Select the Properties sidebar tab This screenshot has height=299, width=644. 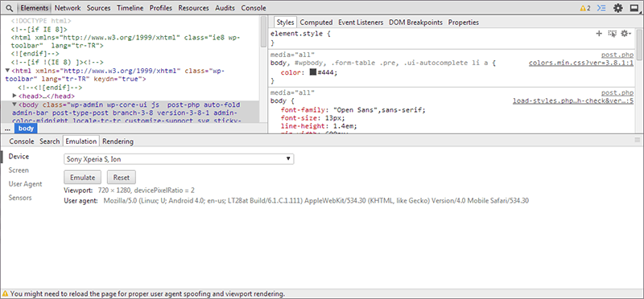[x=464, y=23]
